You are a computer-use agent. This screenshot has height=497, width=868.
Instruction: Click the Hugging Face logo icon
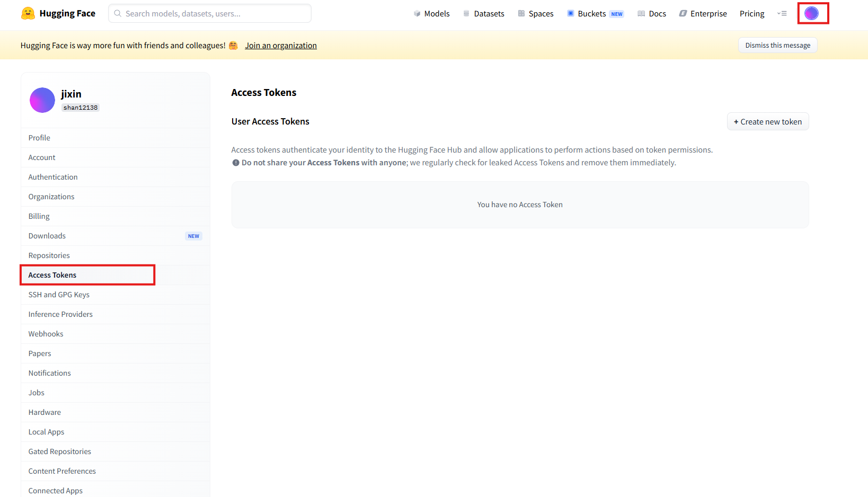click(28, 13)
